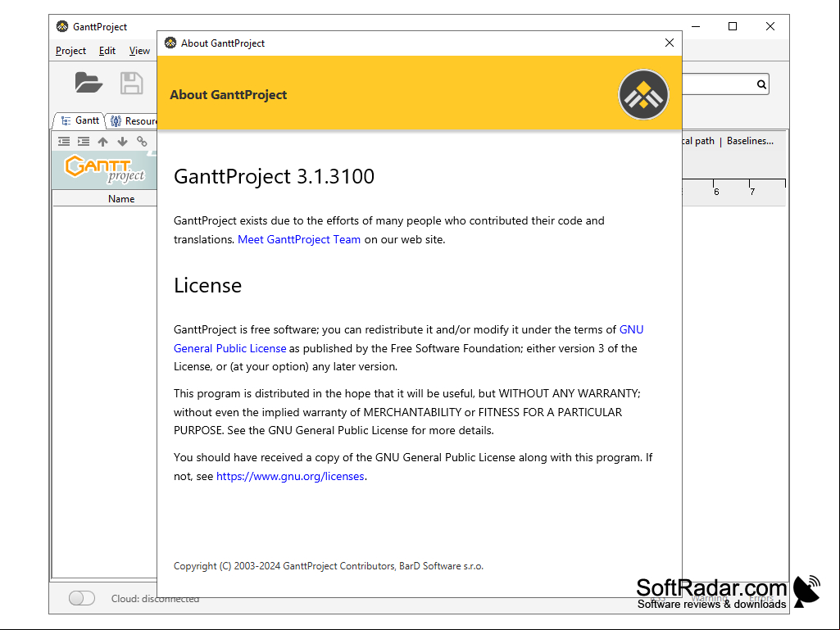Click the Critical path button
Screen dimensions: 840x630
pos(698,141)
